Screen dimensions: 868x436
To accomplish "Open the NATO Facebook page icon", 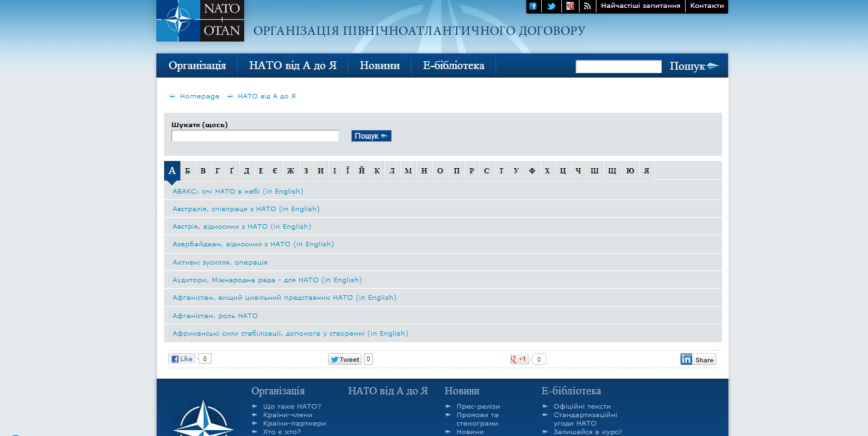I will (x=533, y=6).
